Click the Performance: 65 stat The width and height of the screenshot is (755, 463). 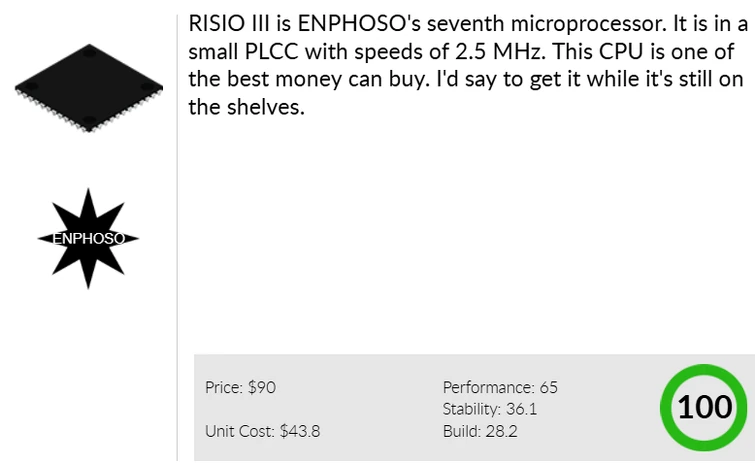click(x=500, y=387)
